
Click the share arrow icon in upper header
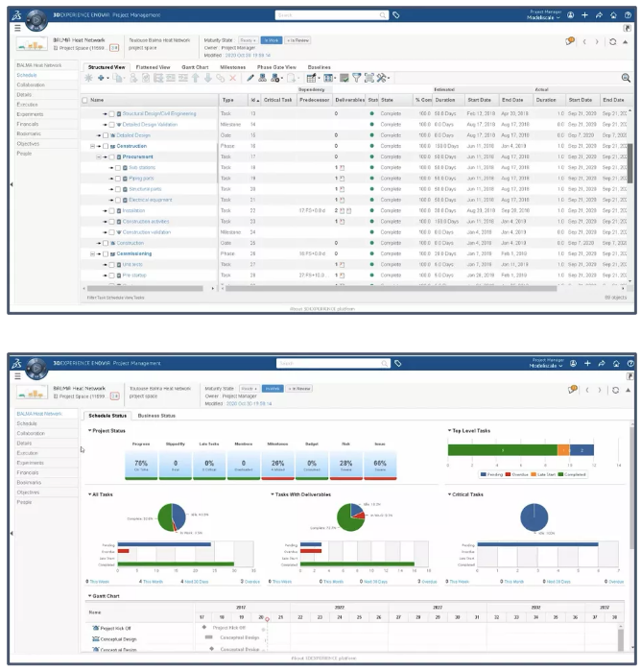pyautogui.click(x=599, y=15)
